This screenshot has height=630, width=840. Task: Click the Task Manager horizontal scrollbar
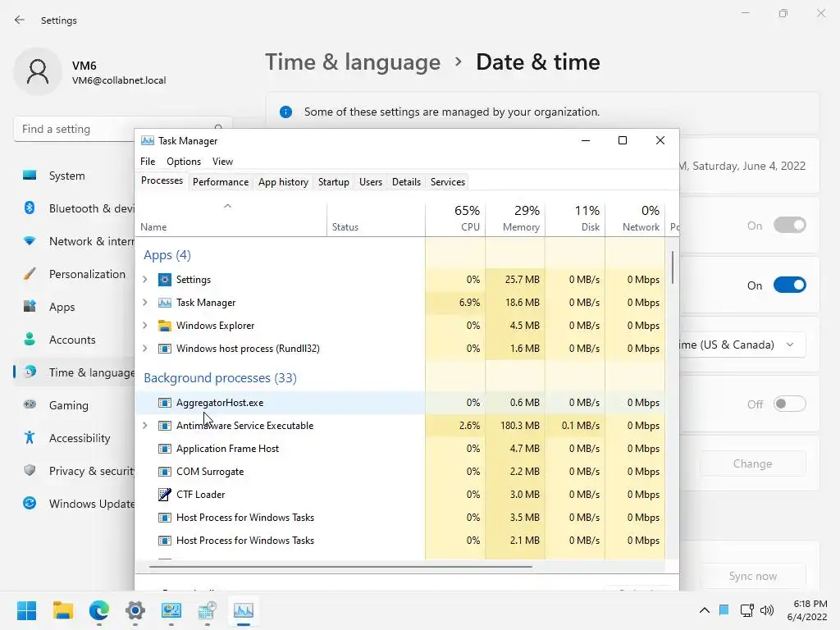340,566
